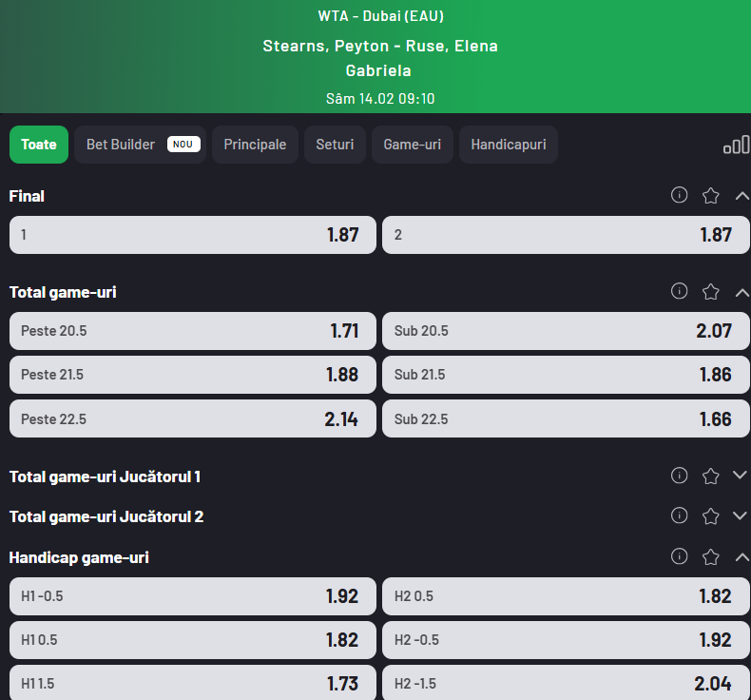Expand Total game-uri Jucătorul 1 section
This screenshot has width=751, height=700.
(x=741, y=476)
